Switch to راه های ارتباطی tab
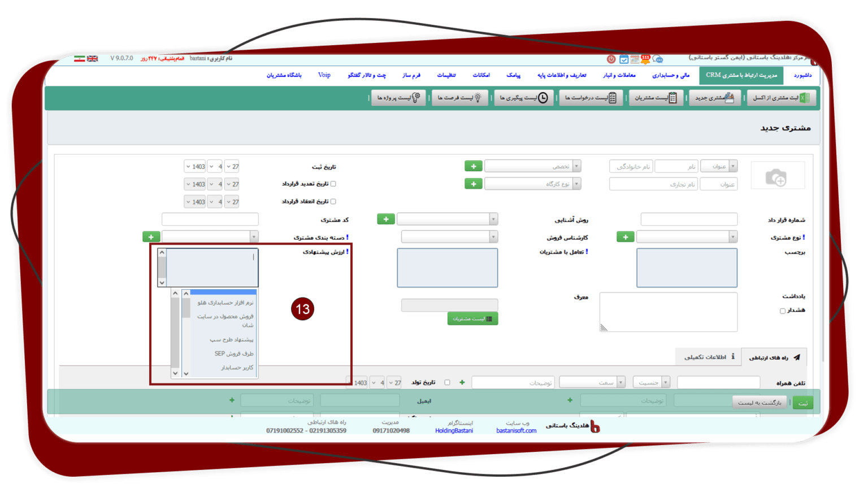The image size is (868, 488). coord(774,357)
